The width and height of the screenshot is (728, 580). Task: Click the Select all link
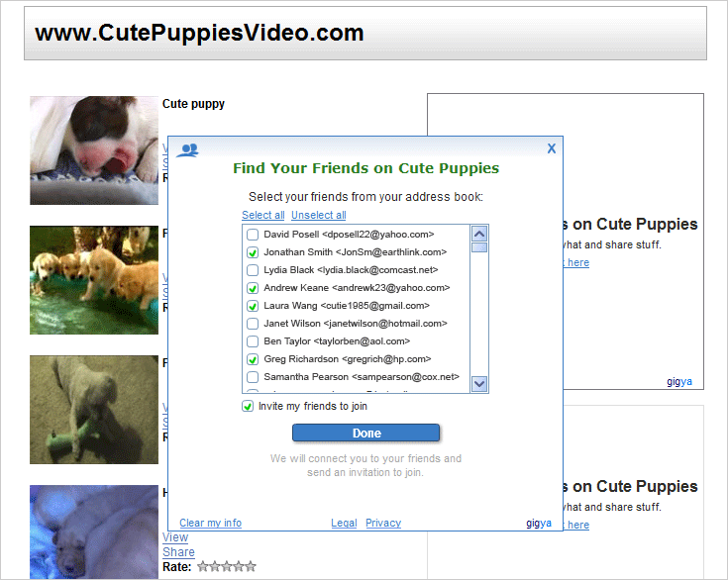[x=263, y=215]
